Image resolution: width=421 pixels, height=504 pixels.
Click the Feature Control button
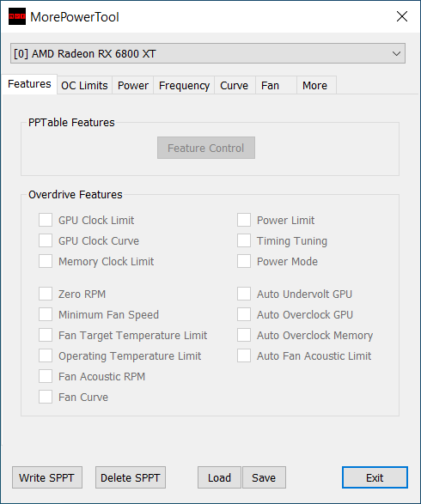click(x=206, y=148)
